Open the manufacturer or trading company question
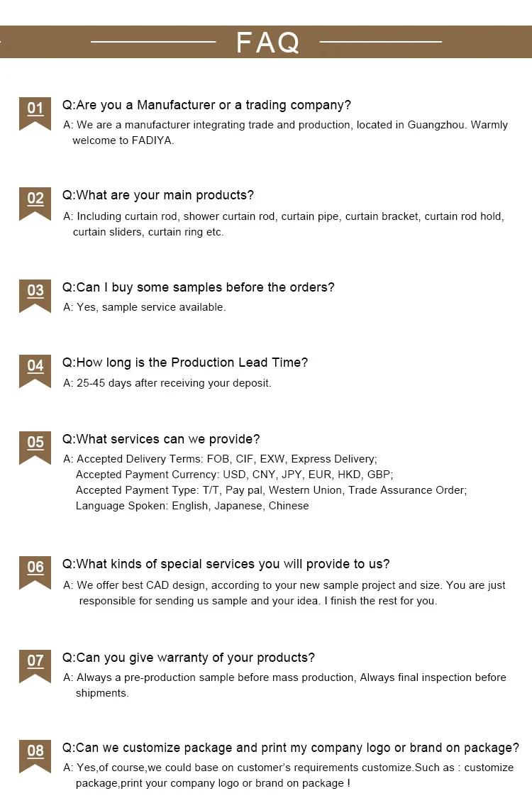Viewport: 532px width, 808px height. (206, 105)
